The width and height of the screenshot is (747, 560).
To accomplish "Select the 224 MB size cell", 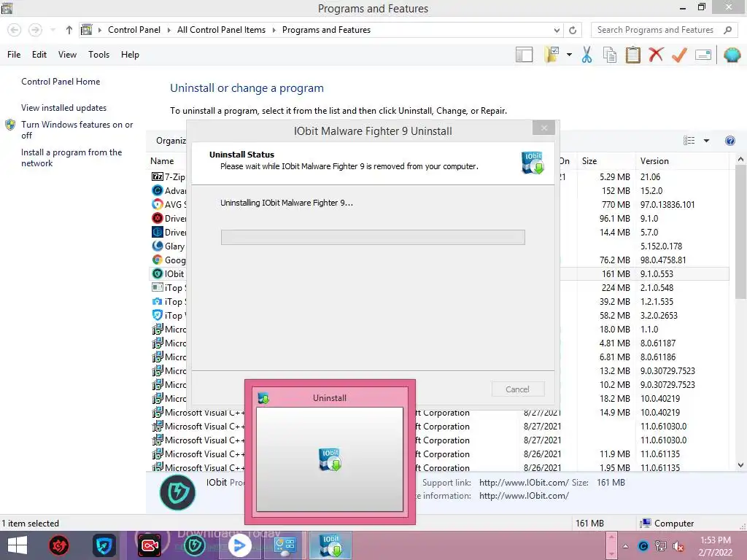I will [x=616, y=287].
